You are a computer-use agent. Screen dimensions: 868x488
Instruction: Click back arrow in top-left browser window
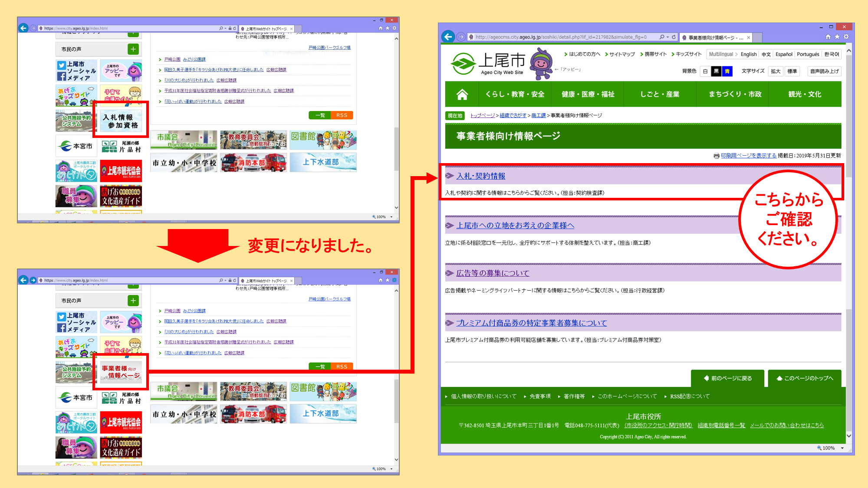(x=23, y=28)
